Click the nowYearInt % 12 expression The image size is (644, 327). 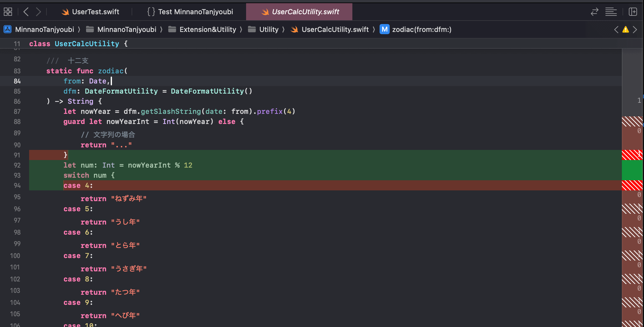pyautogui.click(x=160, y=165)
